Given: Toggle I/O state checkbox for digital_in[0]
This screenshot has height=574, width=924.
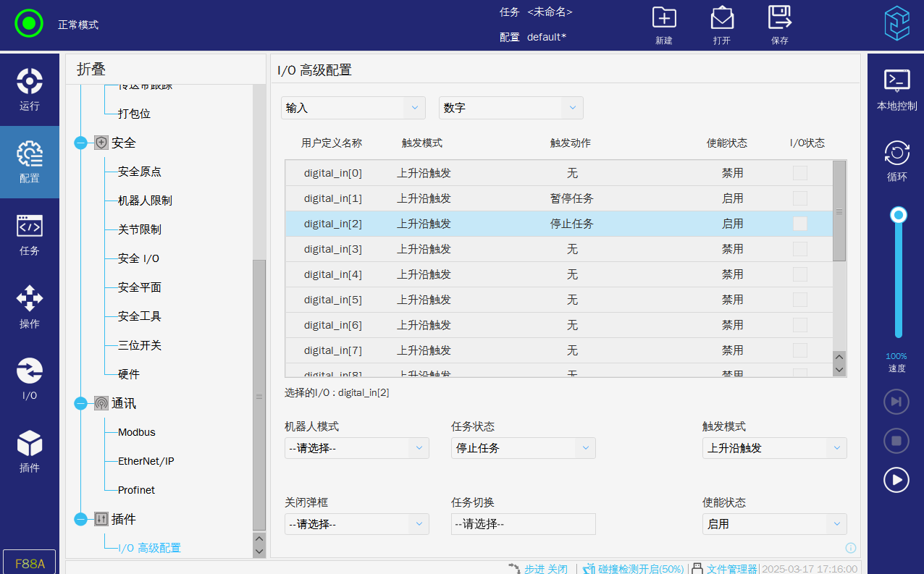Looking at the screenshot, I should point(799,173).
